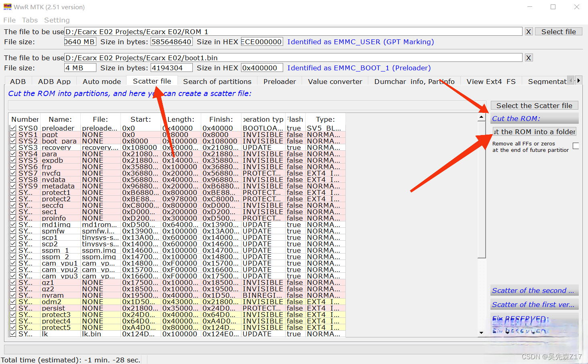Screen dimensions: 588x364
Task: Open the Value converter tab
Action: [x=335, y=82]
